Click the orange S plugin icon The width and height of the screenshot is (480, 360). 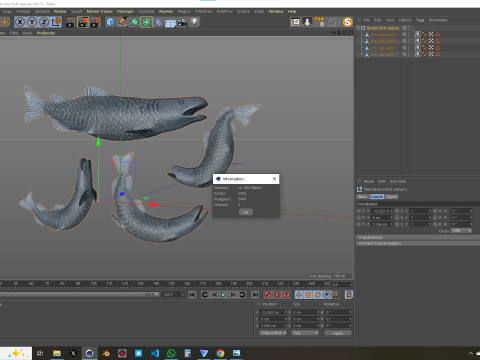coord(347,22)
